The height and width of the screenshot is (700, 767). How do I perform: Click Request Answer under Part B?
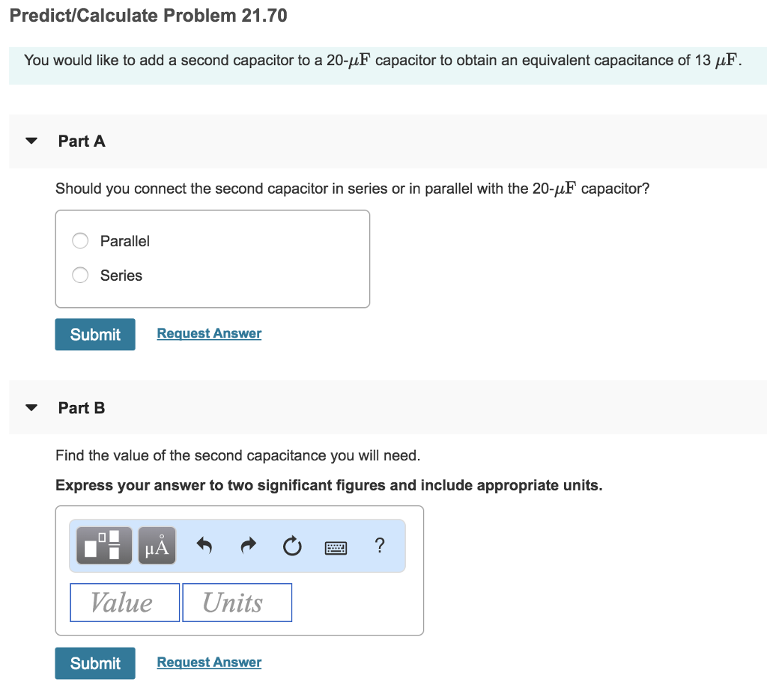[x=209, y=662]
